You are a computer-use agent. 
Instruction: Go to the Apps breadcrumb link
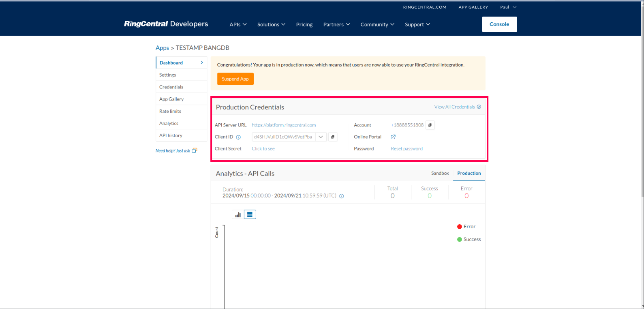pyautogui.click(x=162, y=48)
